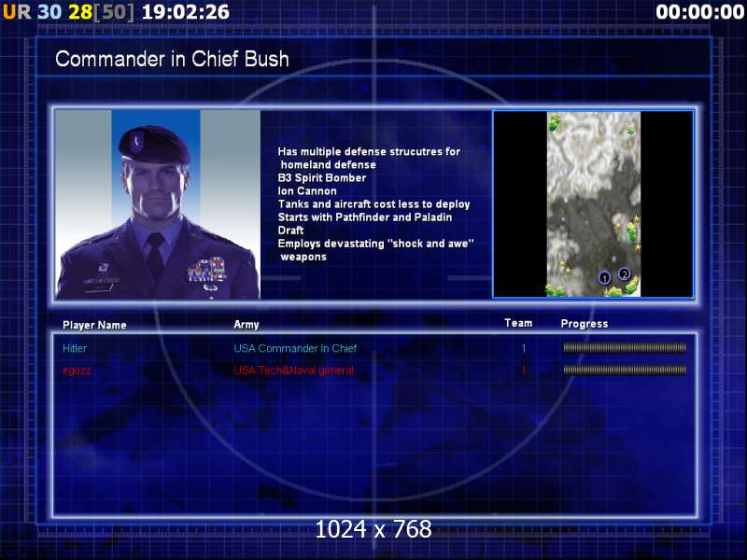Viewport: 747px width, 560px height.
Task: Click 'Has multiple defense strucutres for' line
Action: point(369,151)
